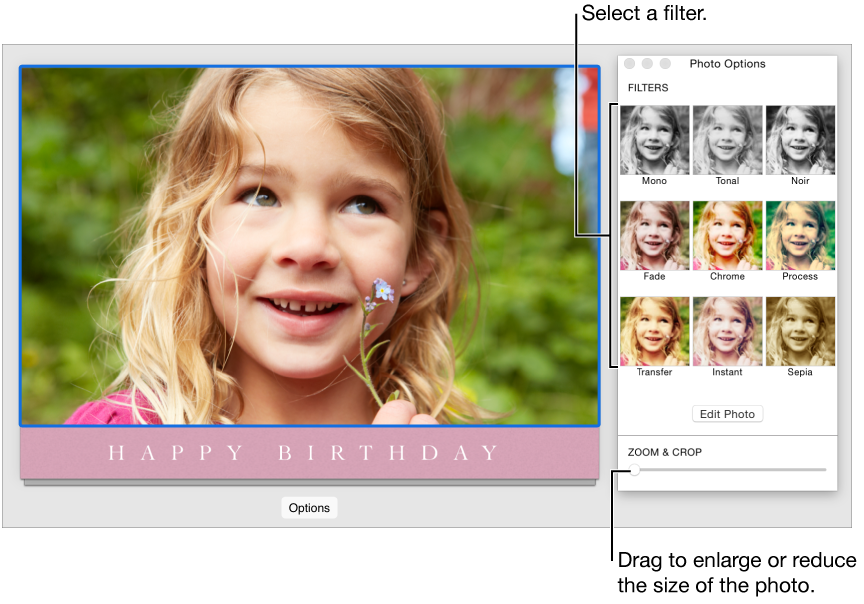Apply the Instant filter
Viewport: 864px width, 604px height.
(x=727, y=331)
